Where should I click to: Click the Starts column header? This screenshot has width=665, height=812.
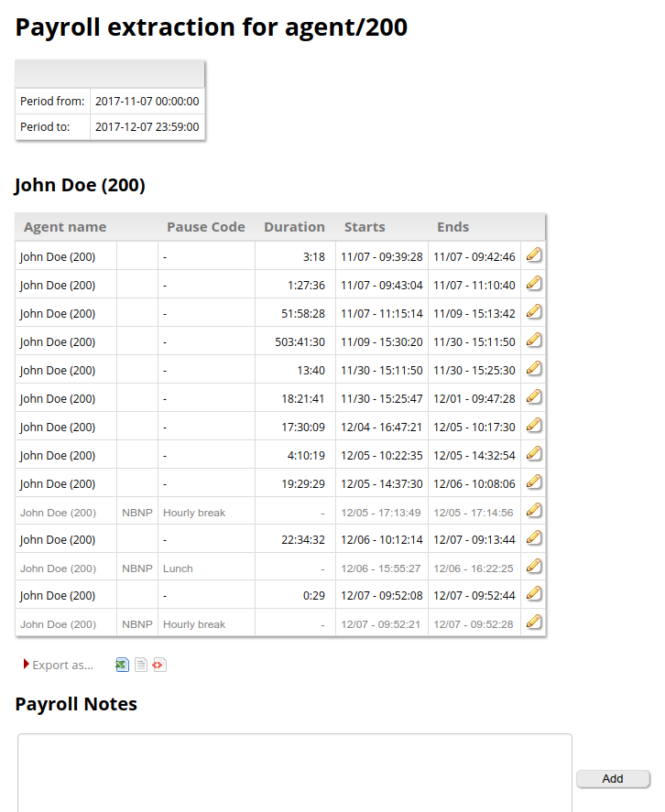[365, 227]
